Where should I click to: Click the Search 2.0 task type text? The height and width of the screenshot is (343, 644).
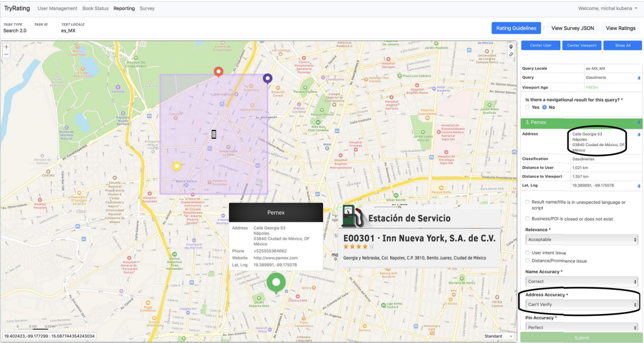coord(15,31)
